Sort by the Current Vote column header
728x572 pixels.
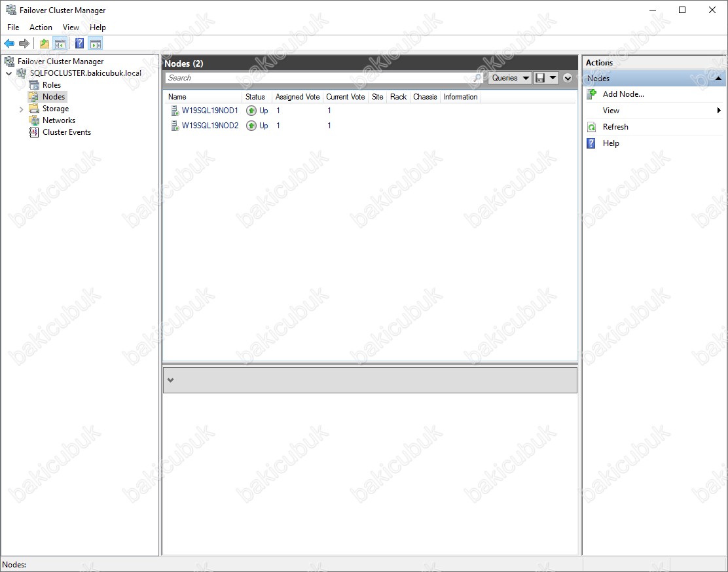[x=346, y=97]
